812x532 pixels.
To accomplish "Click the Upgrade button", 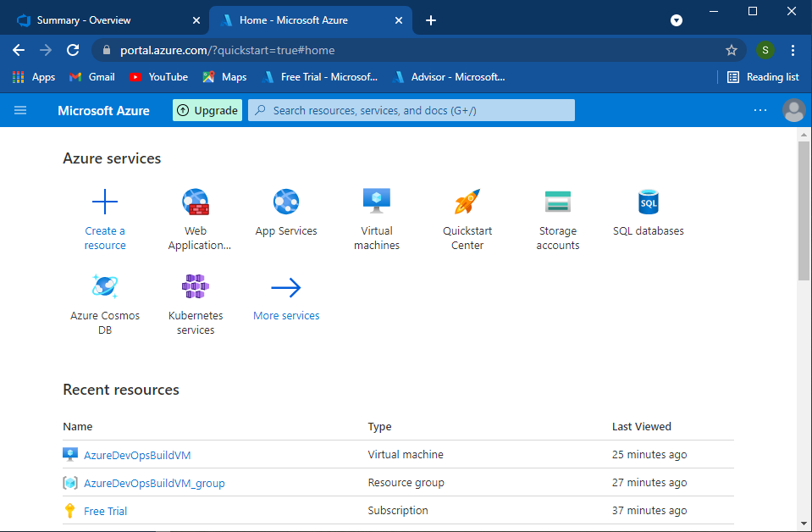I will point(207,110).
